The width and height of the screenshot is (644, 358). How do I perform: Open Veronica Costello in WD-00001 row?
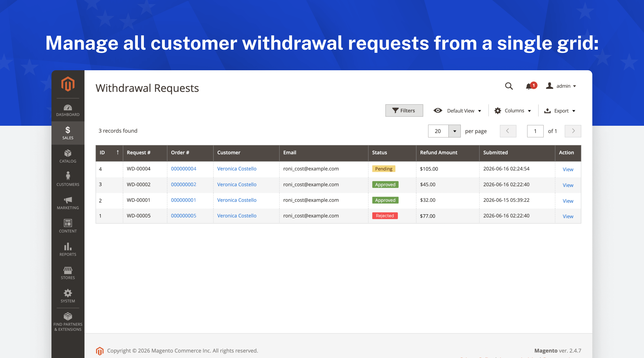point(237,200)
